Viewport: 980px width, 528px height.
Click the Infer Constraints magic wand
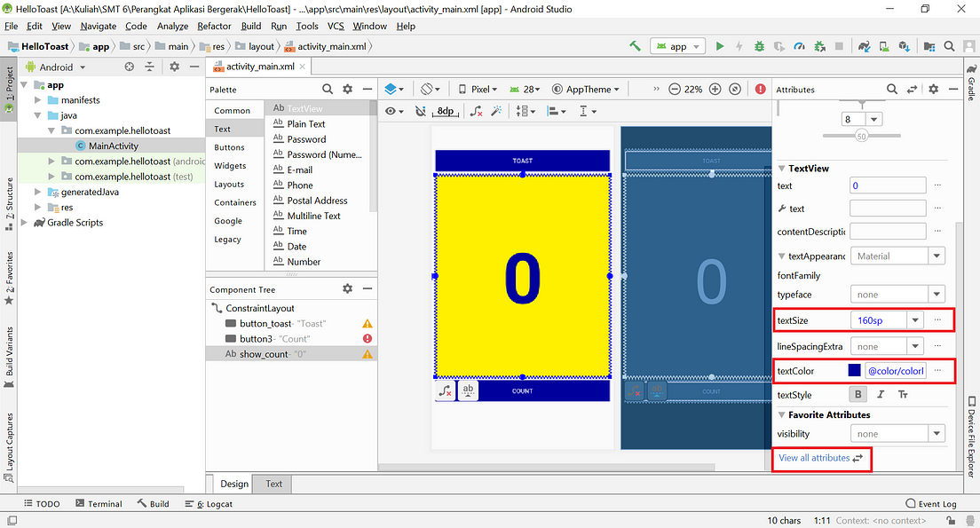pos(496,111)
